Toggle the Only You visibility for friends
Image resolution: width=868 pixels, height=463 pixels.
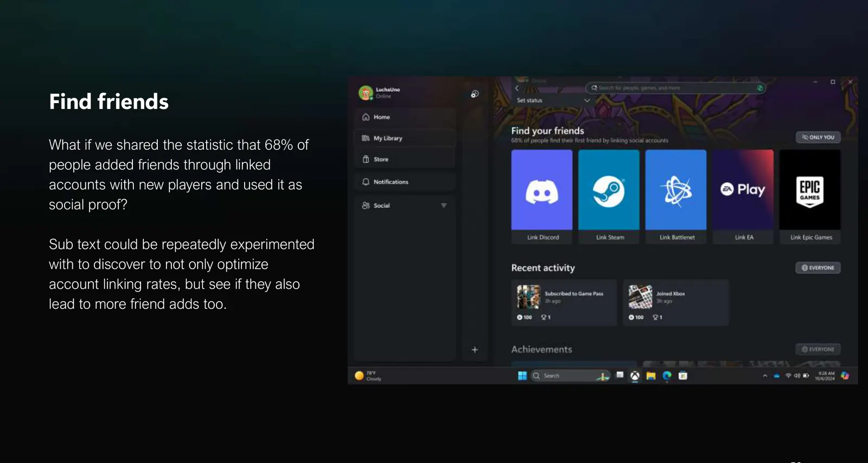coord(818,137)
